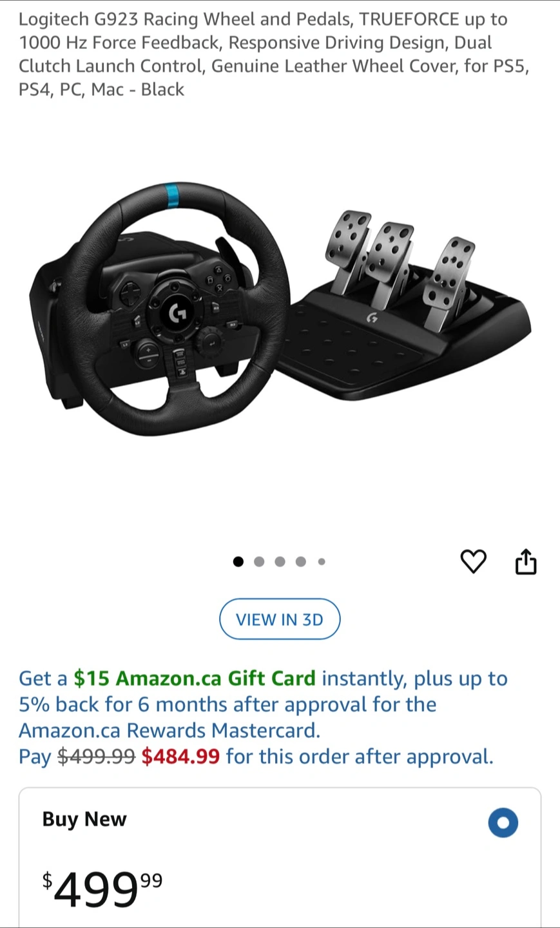Open the VIEW IN 3D viewer
Screen dimensions: 560x928
280,619
